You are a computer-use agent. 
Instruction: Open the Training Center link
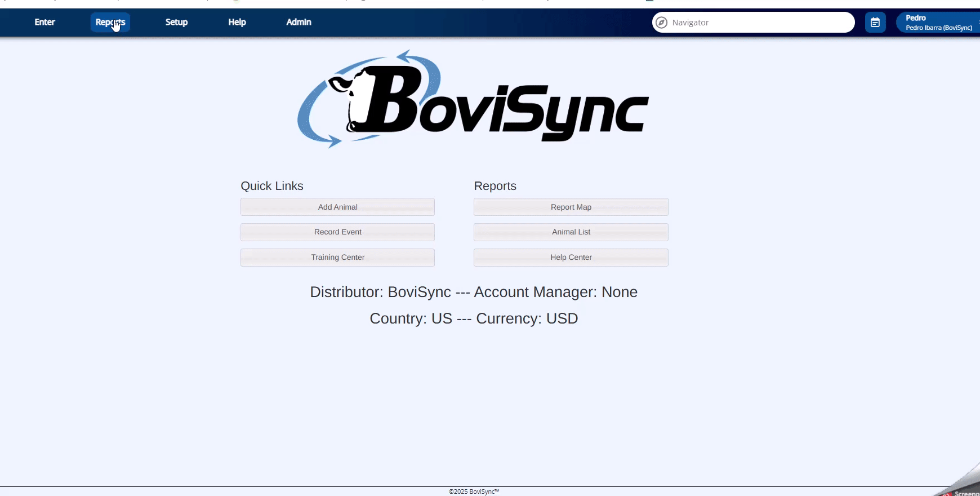(x=337, y=257)
